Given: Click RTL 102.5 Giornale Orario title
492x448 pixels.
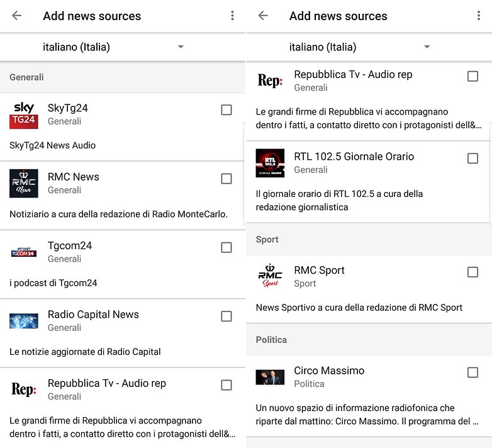Looking at the screenshot, I should tap(354, 156).
